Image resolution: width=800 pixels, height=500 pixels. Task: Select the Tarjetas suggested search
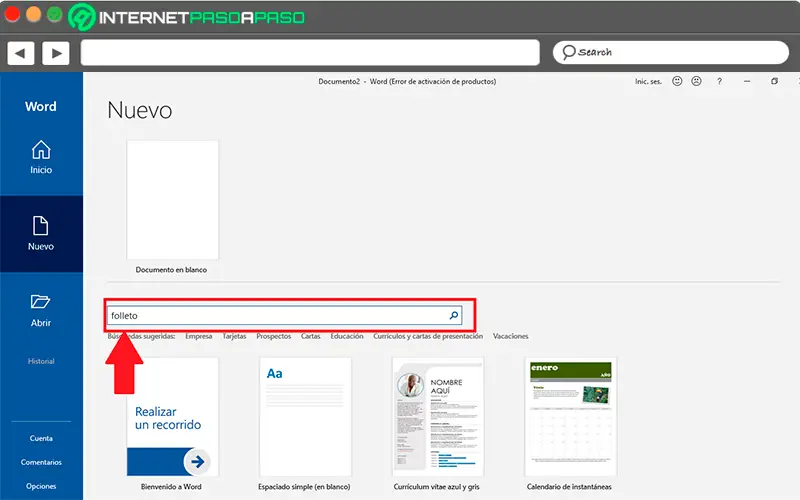coord(234,336)
